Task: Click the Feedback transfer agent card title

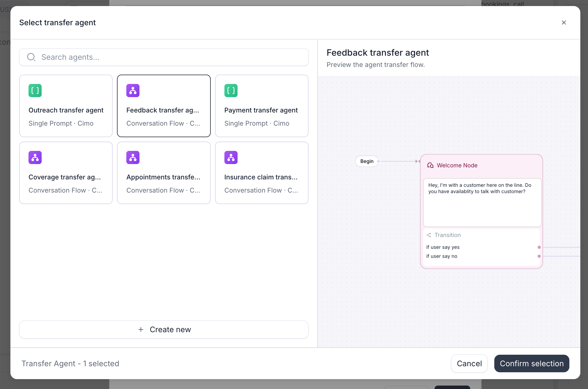Action: click(163, 110)
